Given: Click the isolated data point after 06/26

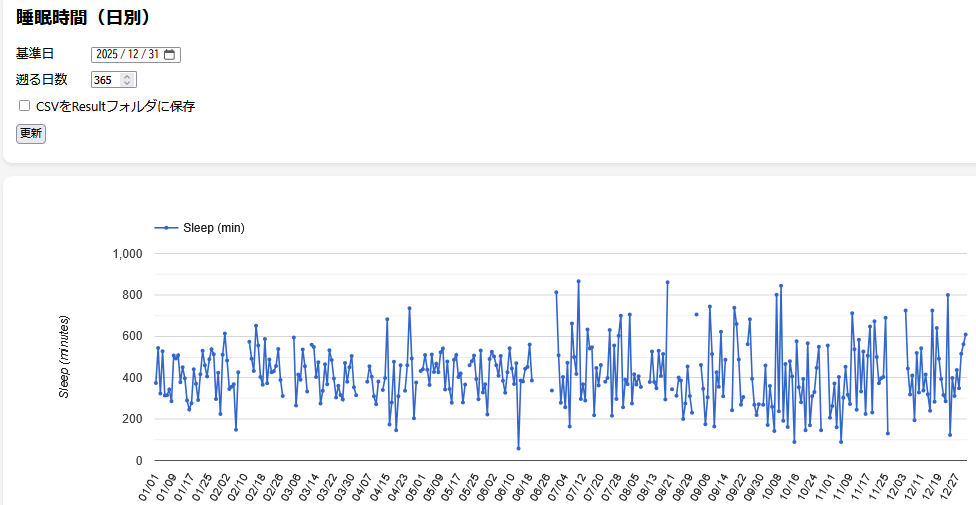Looking at the screenshot, I should point(551,390).
